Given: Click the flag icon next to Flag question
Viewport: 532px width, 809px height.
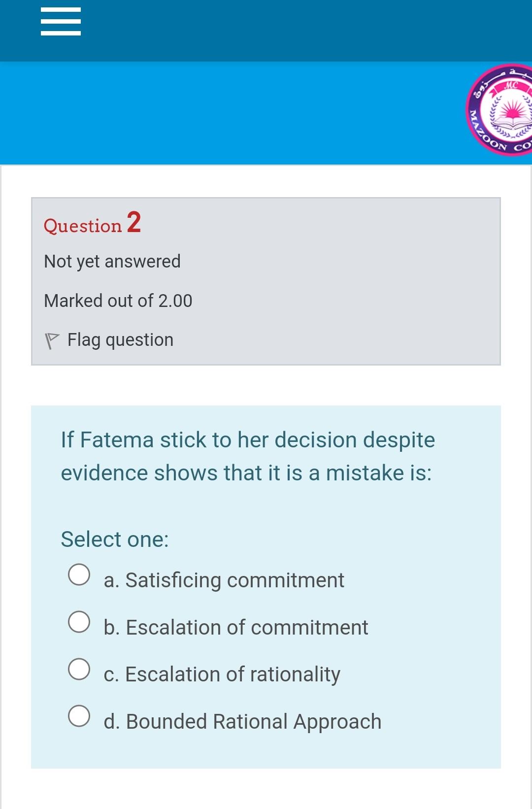Looking at the screenshot, I should pos(53,338).
